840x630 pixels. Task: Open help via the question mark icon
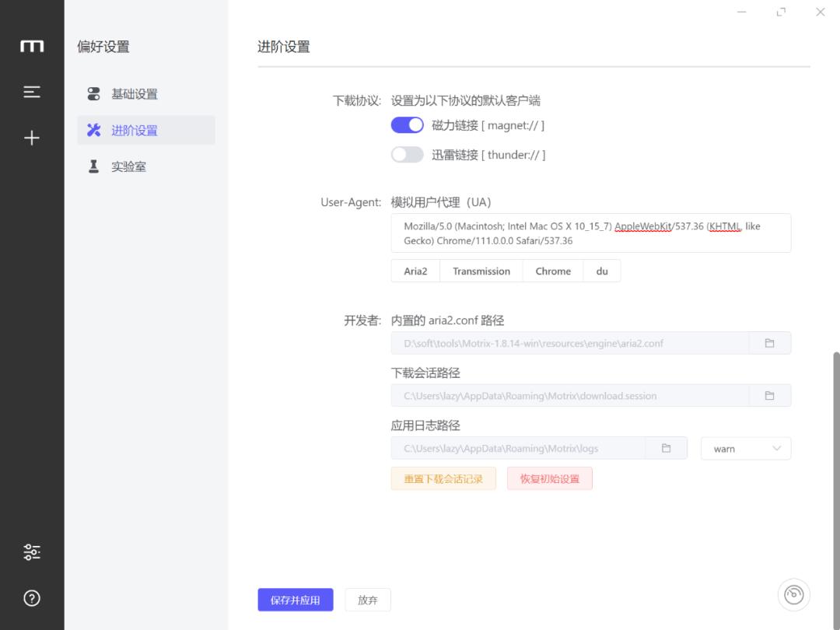tap(31, 597)
